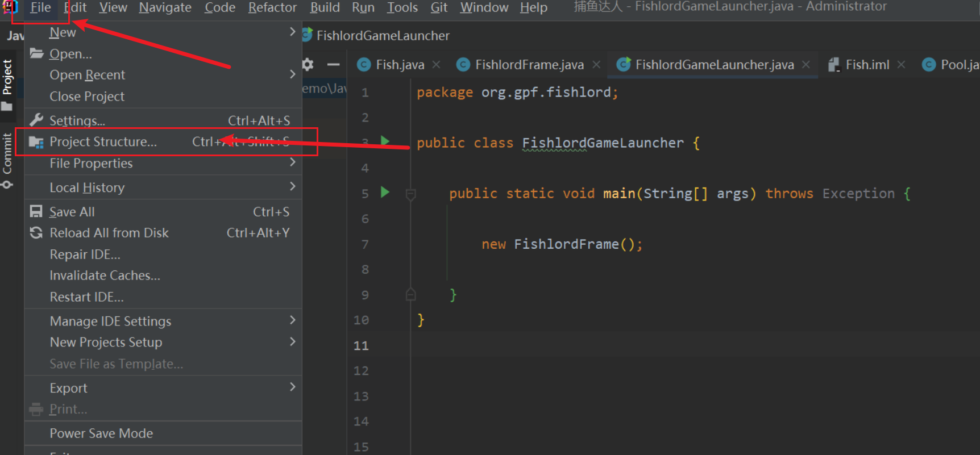This screenshot has width=980, height=455.
Task: Click the Project sidebar folder icon
Action: tap(7, 107)
